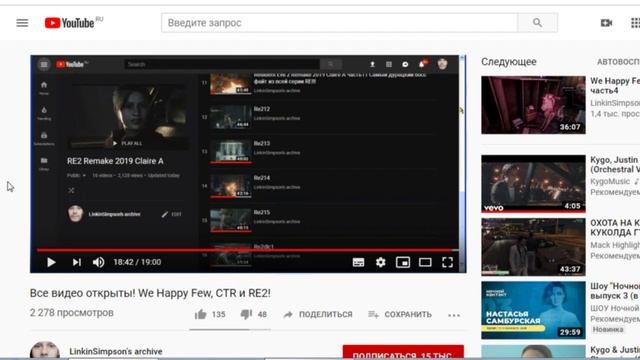The image size is (640, 360).
Task: Save the video with СОХРАНИТЬ
Action: pyautogui.click(x=400, y=314)
